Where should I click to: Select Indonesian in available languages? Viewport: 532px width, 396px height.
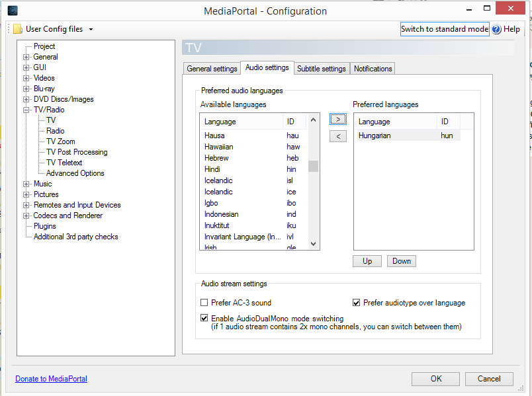coord(253,214)
